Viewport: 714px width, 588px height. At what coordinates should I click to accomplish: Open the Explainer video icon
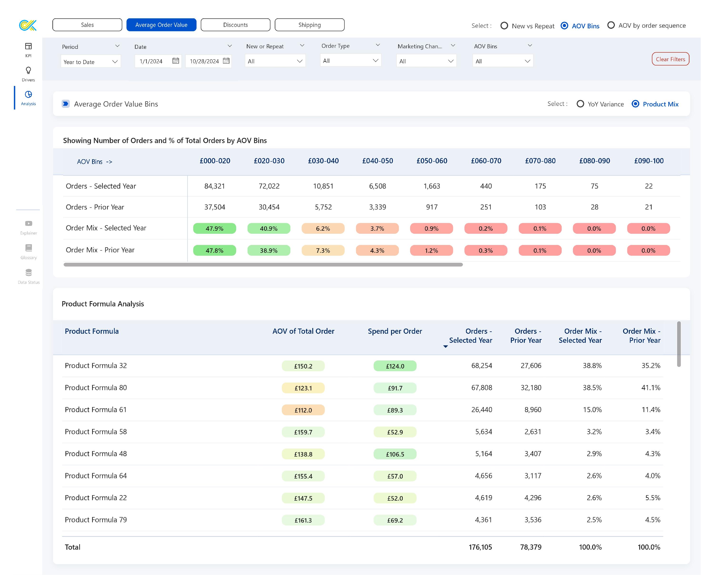29,224
